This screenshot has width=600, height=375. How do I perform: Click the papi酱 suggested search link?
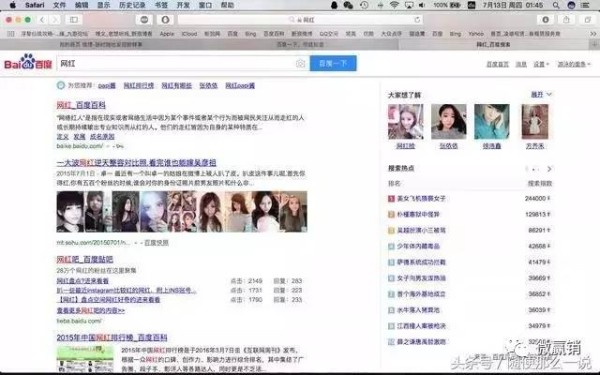pyautogui.click(x=107, y=86)
